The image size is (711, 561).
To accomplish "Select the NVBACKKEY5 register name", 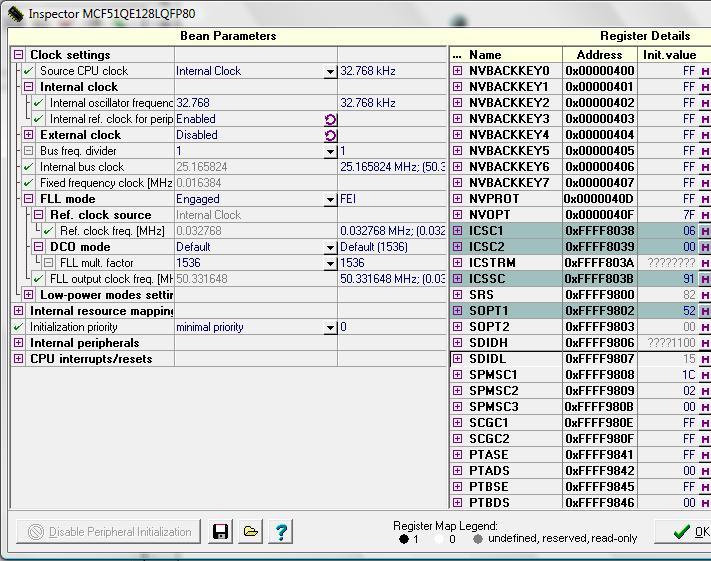I will coord(509,151).
